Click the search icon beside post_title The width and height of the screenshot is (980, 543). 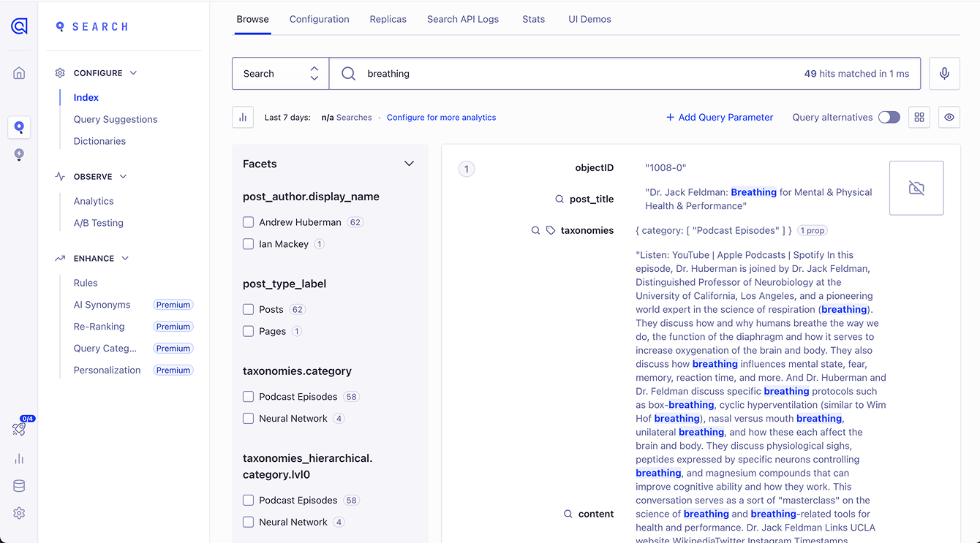[x=559, y=200]
